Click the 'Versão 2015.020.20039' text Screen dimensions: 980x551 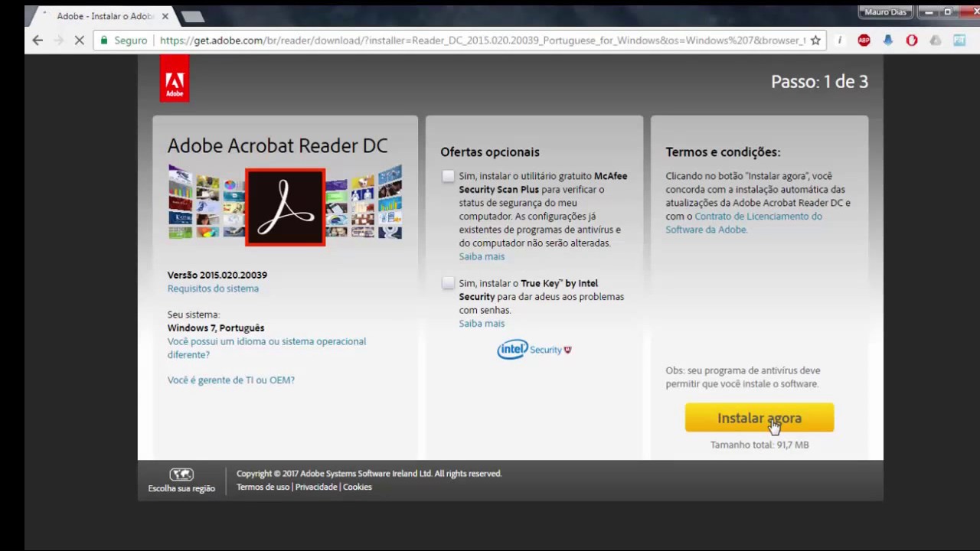217,275
